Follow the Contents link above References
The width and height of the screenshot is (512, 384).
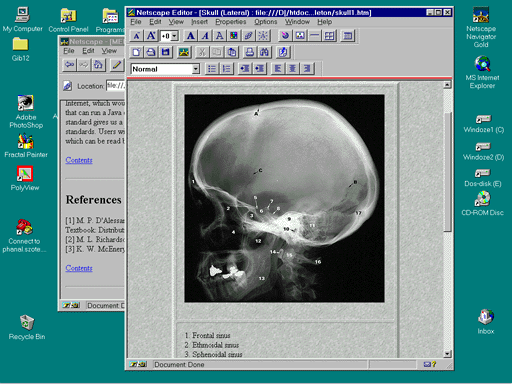pos(79,160)
